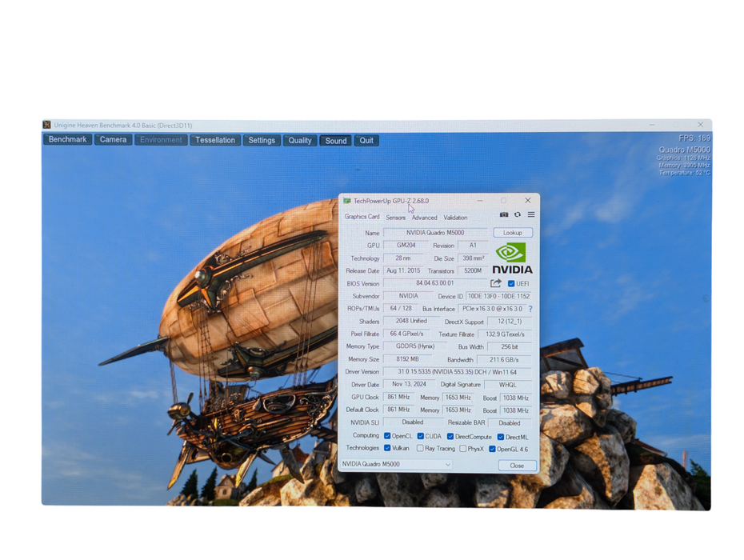Click the Benchmark button in Heaven
Image resolution: width=744 pixels, height=560 pixels.
(67, 139)
